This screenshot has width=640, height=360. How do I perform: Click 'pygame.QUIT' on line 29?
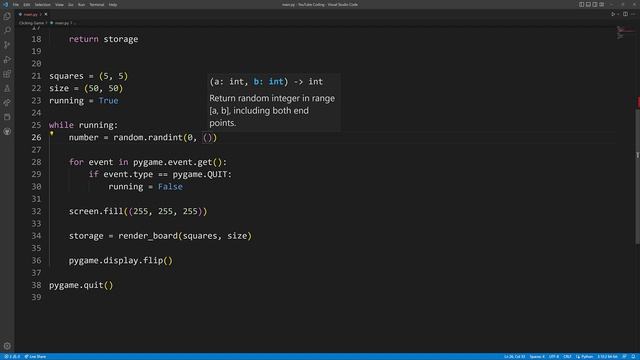[x=200, y=174]
